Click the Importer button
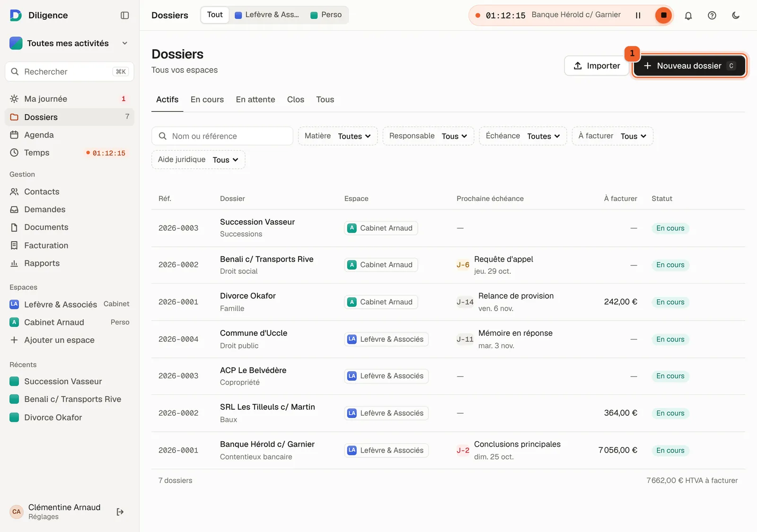This screenshot has height=532, width=757. (x=597, y=66)
